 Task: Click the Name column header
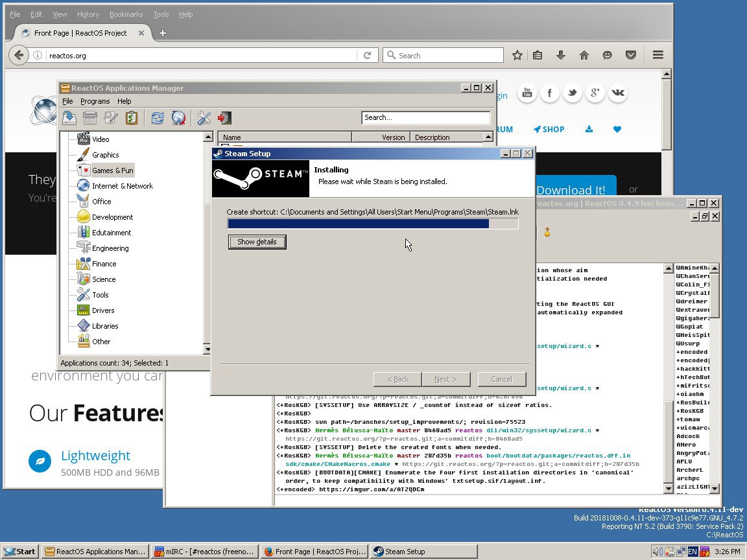(x=285, y=137)
